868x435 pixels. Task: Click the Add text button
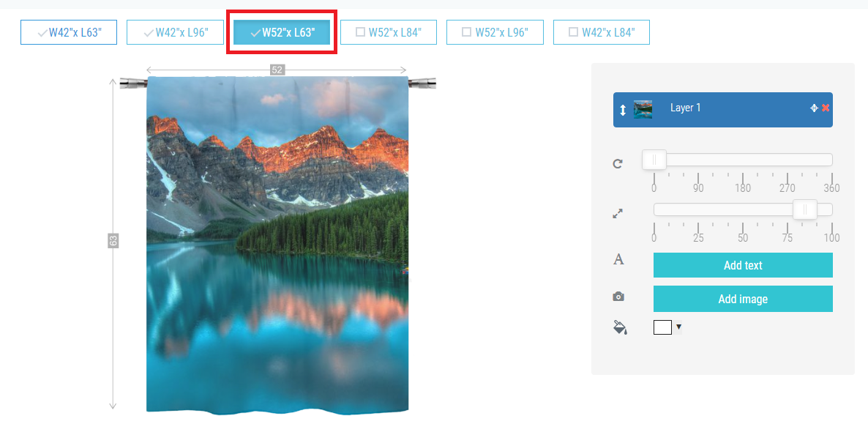coord(743,265)
